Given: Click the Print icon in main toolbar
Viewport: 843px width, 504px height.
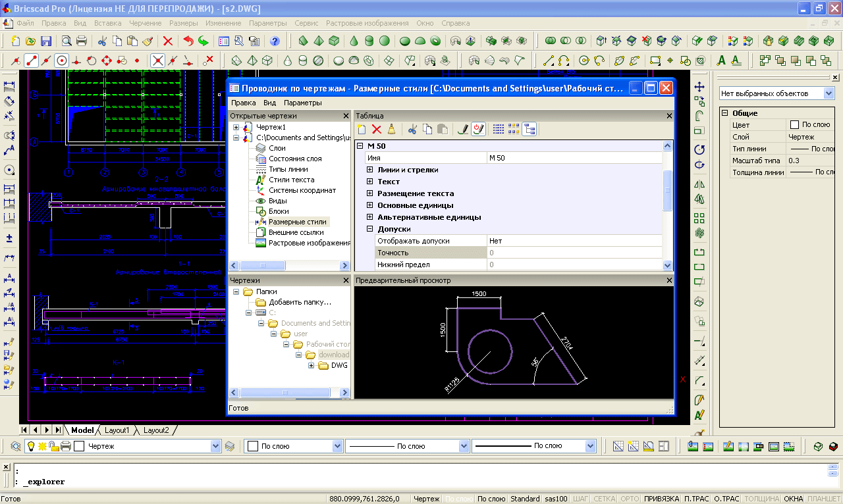Looking at the screenshot, I should point(82,41).
